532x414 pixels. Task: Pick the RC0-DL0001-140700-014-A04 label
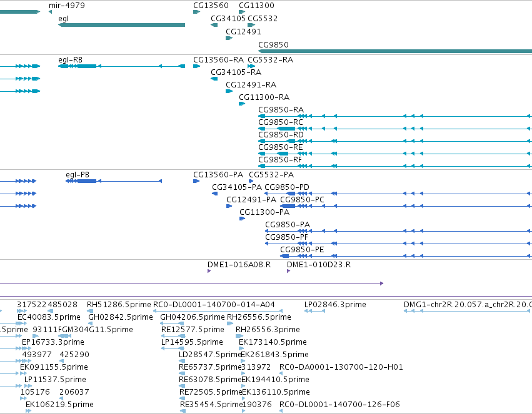pyautogui.click(x=214, y=305)
